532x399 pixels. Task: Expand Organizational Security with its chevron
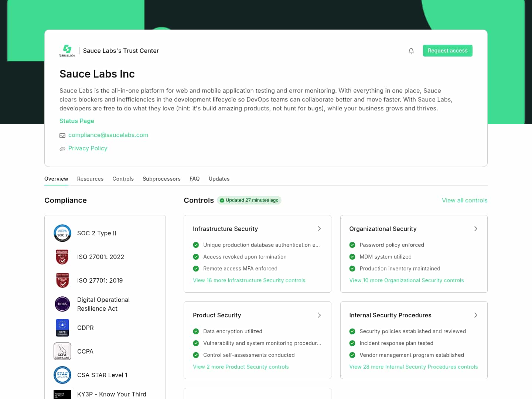[x=475, y=229]
